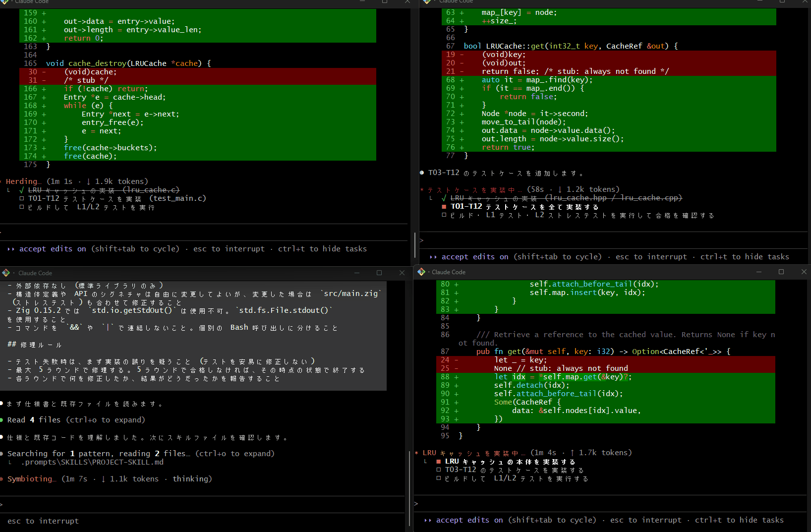Image resolution: width=811 pixels, height=532 pixels.
Task: Click the '## 修理ルール' heading in bottom-left window
Action: 35,344
